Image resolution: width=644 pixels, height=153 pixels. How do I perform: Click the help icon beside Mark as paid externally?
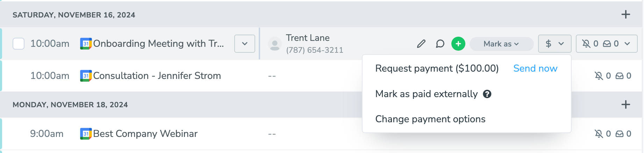click(x=487, y=94)
